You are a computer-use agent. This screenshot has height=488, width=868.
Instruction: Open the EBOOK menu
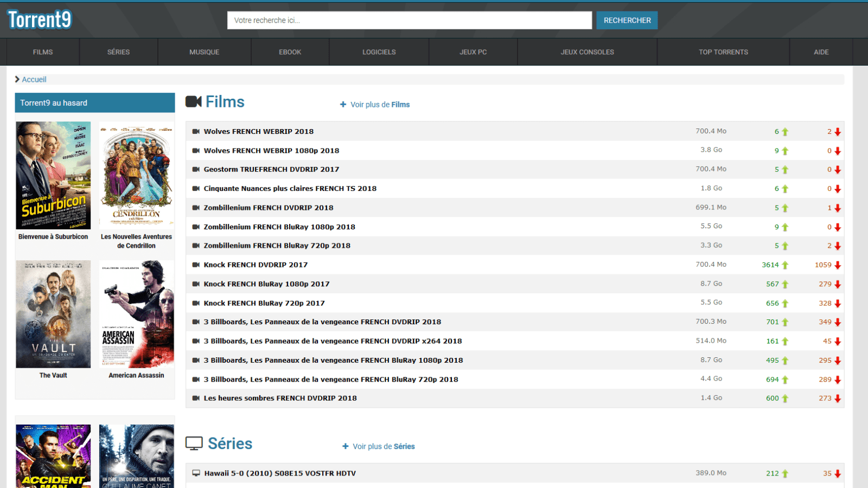coord(290,52)
